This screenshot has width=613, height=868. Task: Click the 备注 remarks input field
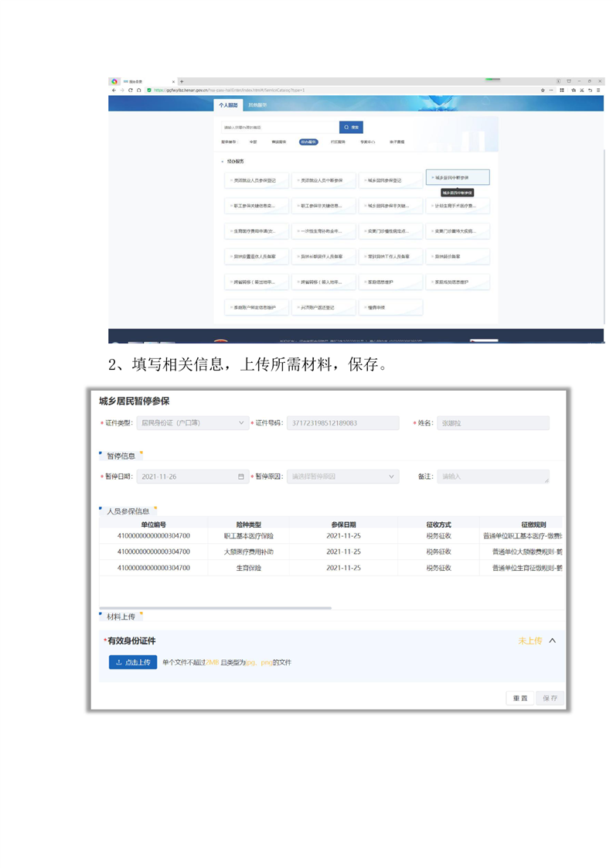492,477
